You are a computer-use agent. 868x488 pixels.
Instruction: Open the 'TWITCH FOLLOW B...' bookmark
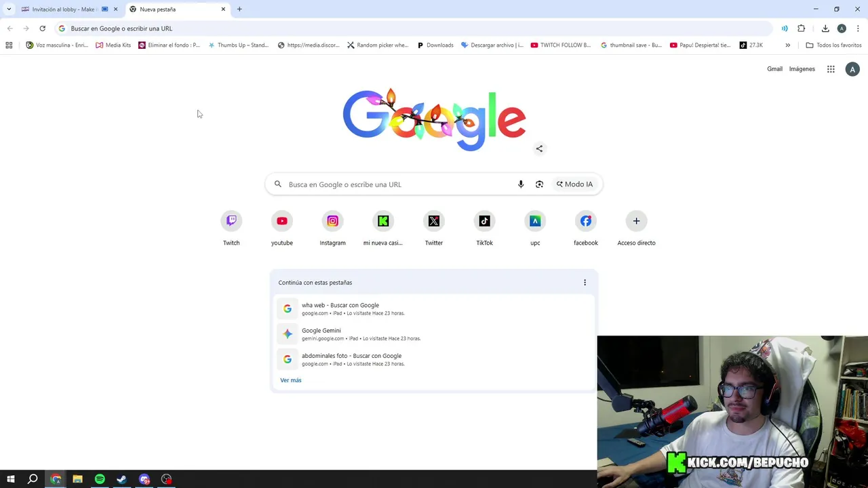click(x=561, y=45)
